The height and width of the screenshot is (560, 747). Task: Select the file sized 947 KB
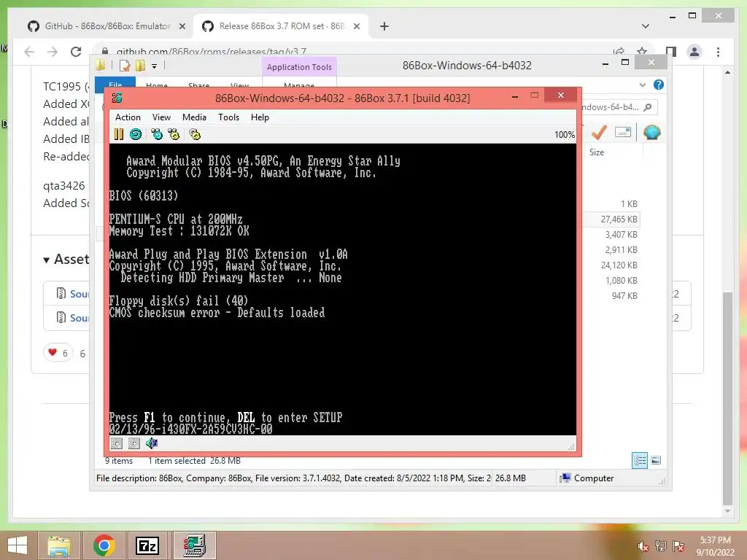pyautogui.click(x=624, y=296)
